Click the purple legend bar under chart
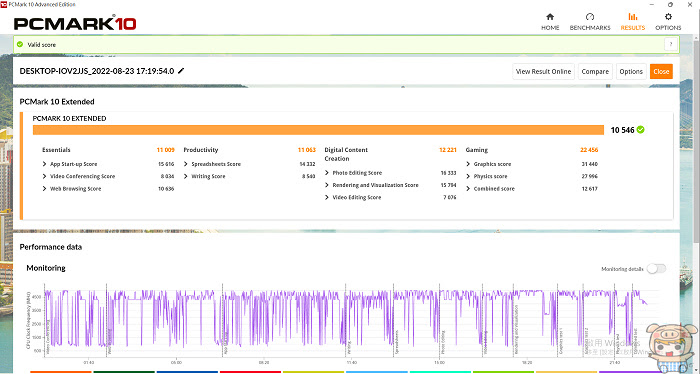700x374 pixels. [629, 371]
